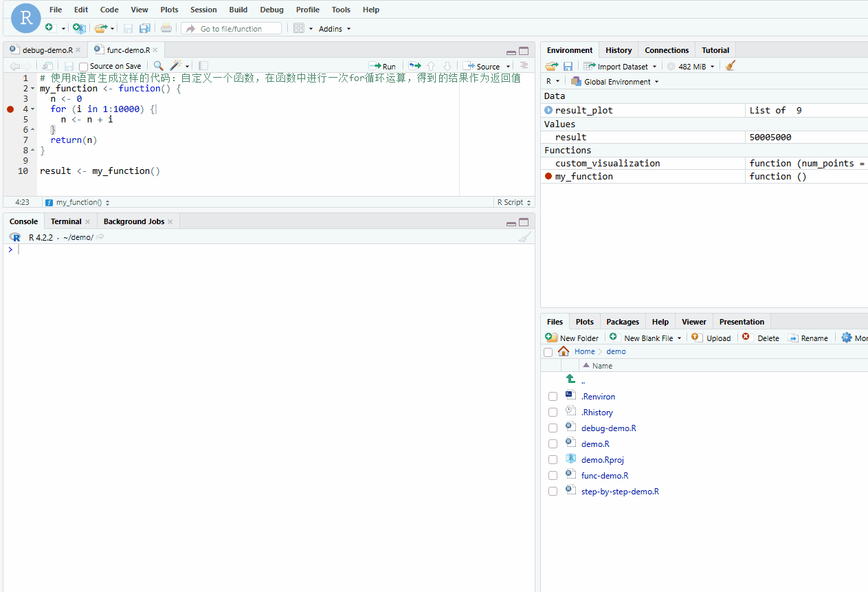Open the Addins dropdown

(335, 29)
